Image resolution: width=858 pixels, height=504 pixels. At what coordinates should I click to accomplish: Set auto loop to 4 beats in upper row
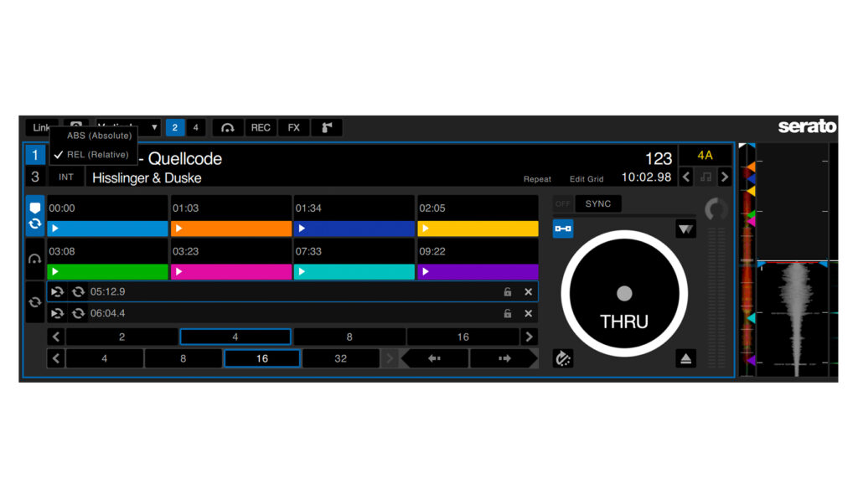[235, 337]
